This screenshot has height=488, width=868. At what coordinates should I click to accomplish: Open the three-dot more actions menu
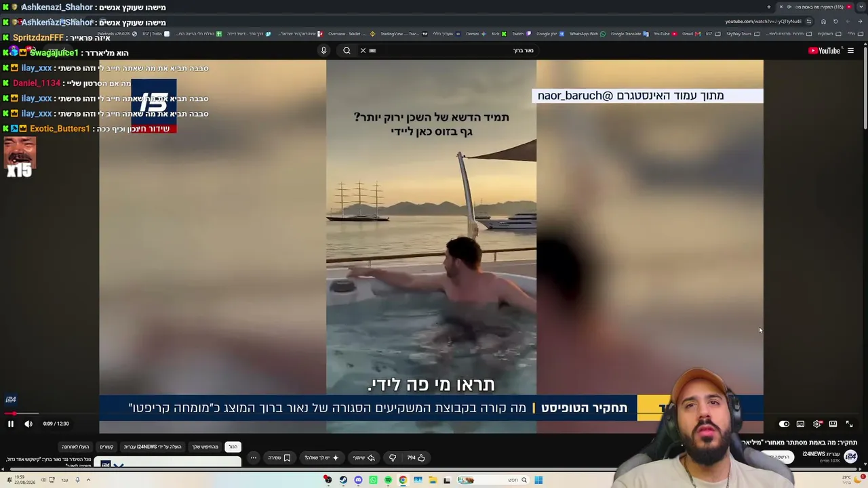(254, 457)
